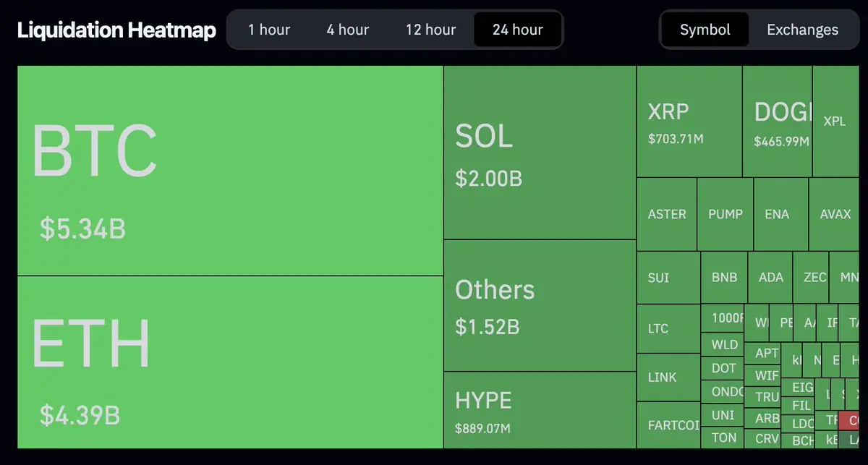This screenshot has height=465, width=868.
Task: Select the XRP $703.71M tile
Action: pyautogui.click(x=689, y=121)
